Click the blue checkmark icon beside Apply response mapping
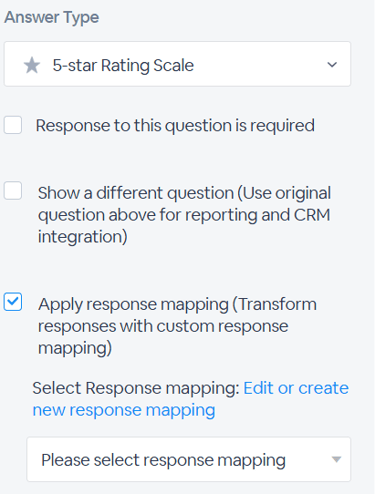Screen dimensions: 375x494 pos(13,301)
